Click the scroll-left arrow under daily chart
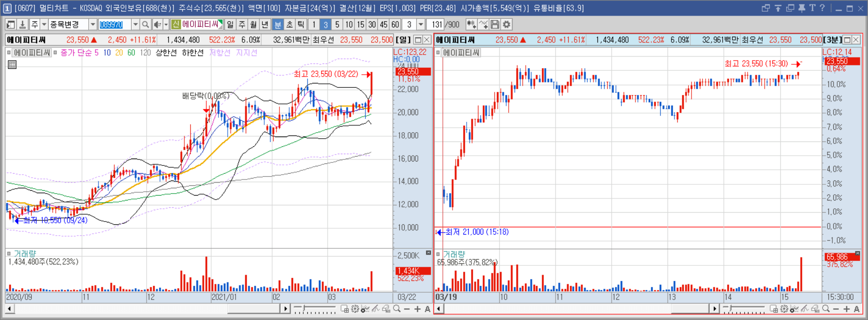The image size is (868, 320). click(x=10, y=309)
